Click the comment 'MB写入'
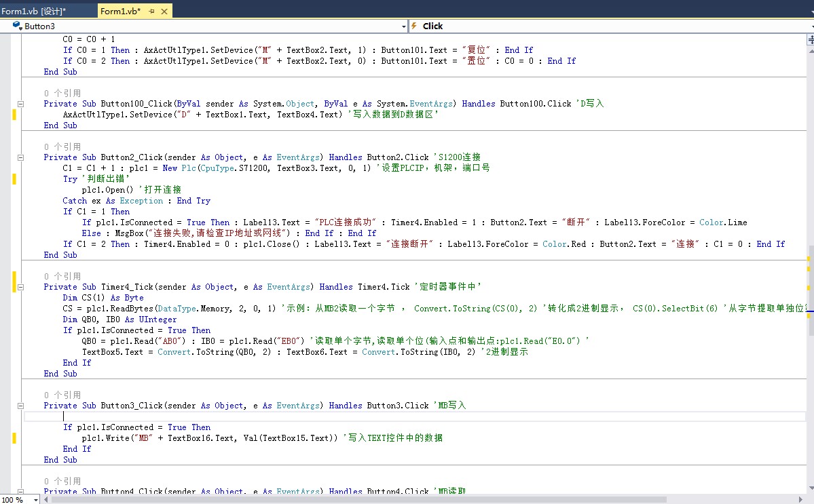The width and height of the screenshot is (814, 504). [x=450, y=406]
